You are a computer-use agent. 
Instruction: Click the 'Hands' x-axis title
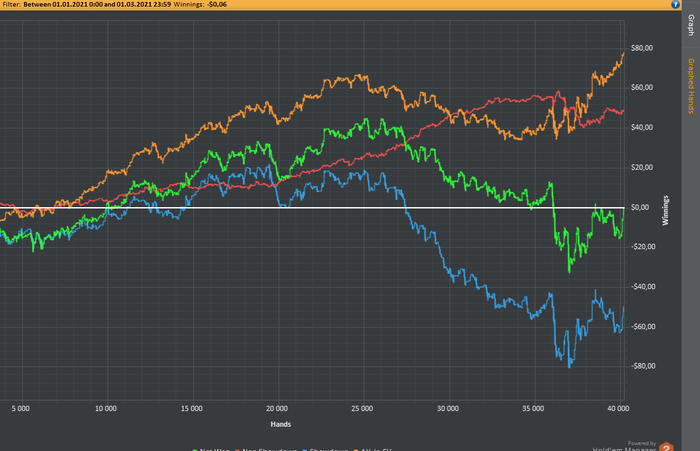[281, 424]
